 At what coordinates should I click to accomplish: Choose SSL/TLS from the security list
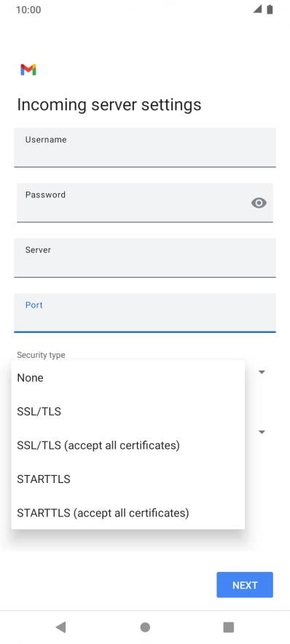click(128, 411)
